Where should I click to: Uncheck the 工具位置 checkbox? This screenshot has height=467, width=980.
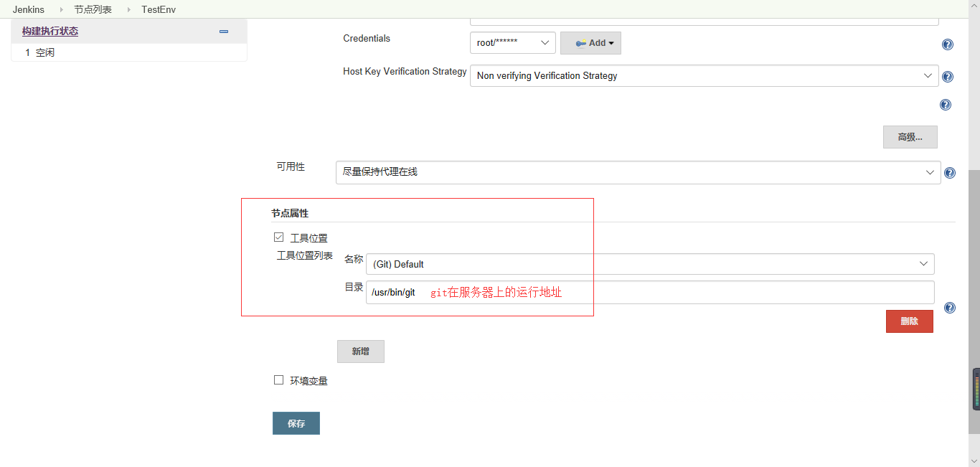pyautogui.click(x=279, y=237)
